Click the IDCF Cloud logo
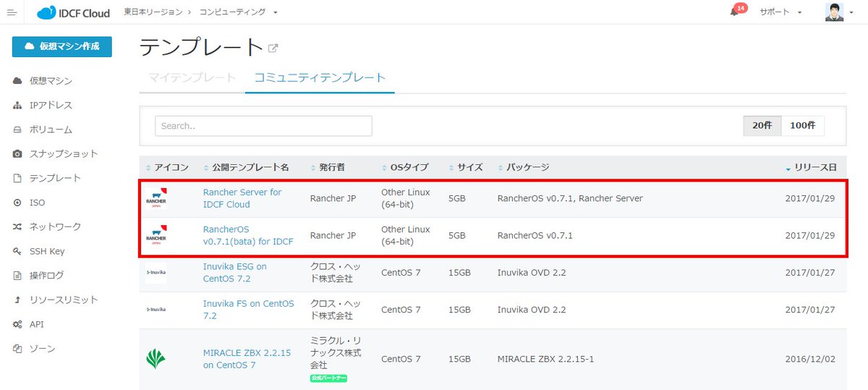 (73, 12)
